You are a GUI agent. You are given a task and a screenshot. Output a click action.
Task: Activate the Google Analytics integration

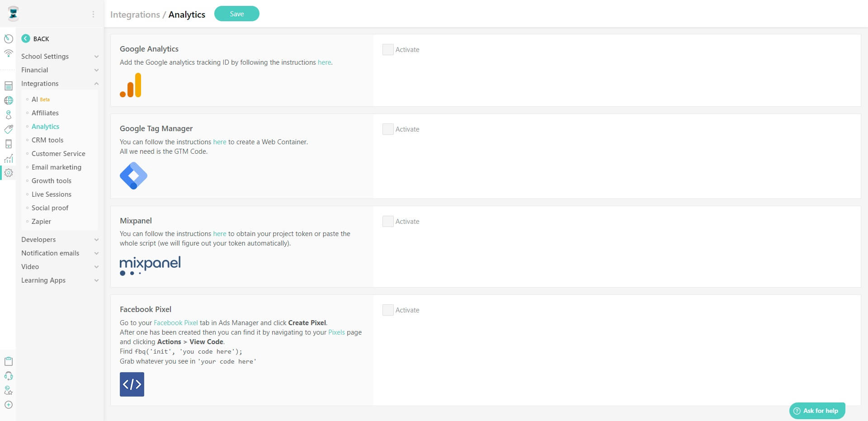point(387,49)
